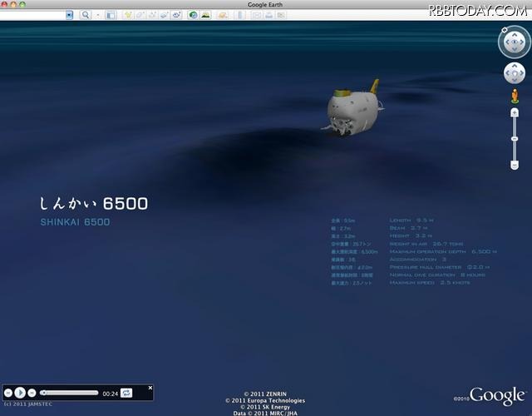This screenshot has width=532, height=416.
Task: Look down using the eye joystick
Action: click(x=515, y=50)
